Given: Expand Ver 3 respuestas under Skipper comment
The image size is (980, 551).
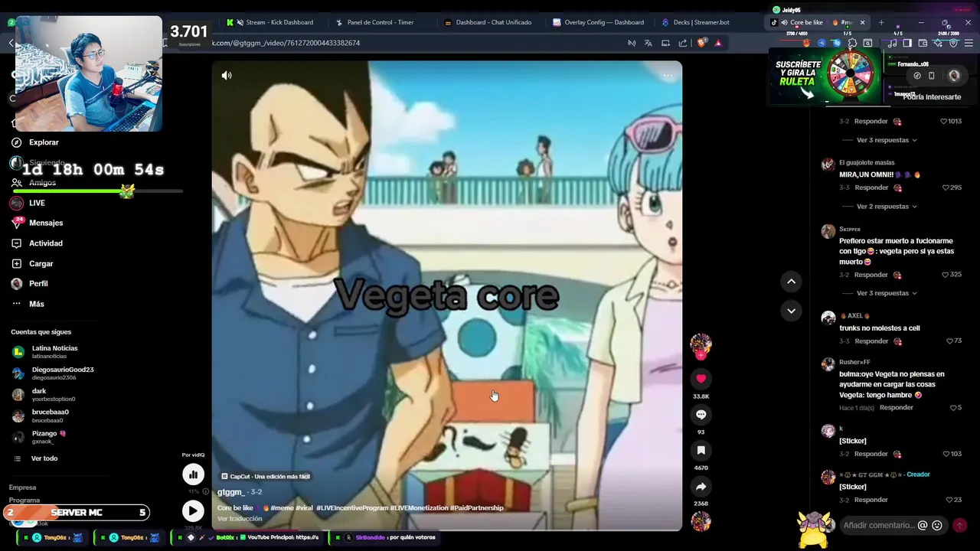Looking at the screenshot, I should pos(887,293).
